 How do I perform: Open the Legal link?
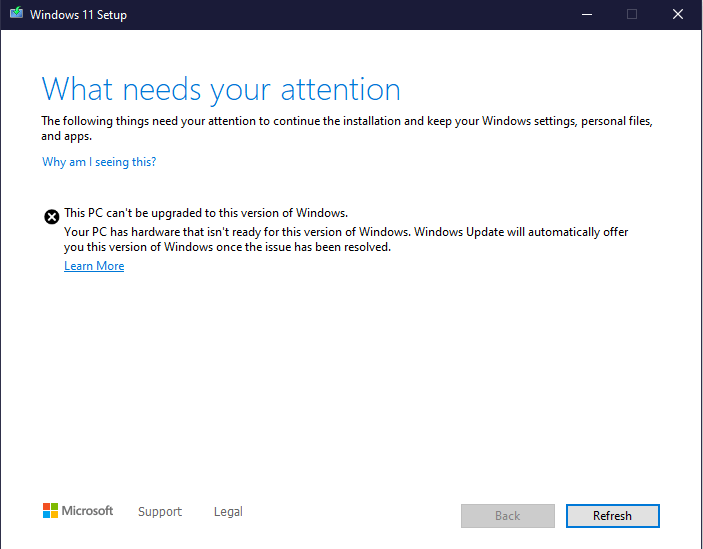pyautogui.click(x=228, y=511)
